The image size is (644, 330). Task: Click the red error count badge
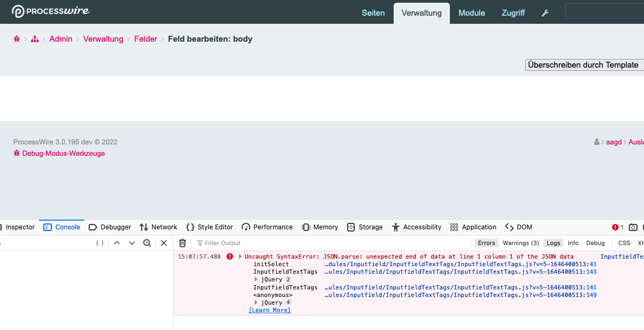617,227
